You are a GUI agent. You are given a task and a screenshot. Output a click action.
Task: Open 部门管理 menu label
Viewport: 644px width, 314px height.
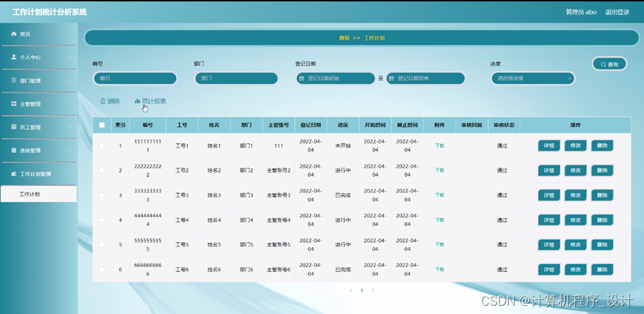point(30,81)
